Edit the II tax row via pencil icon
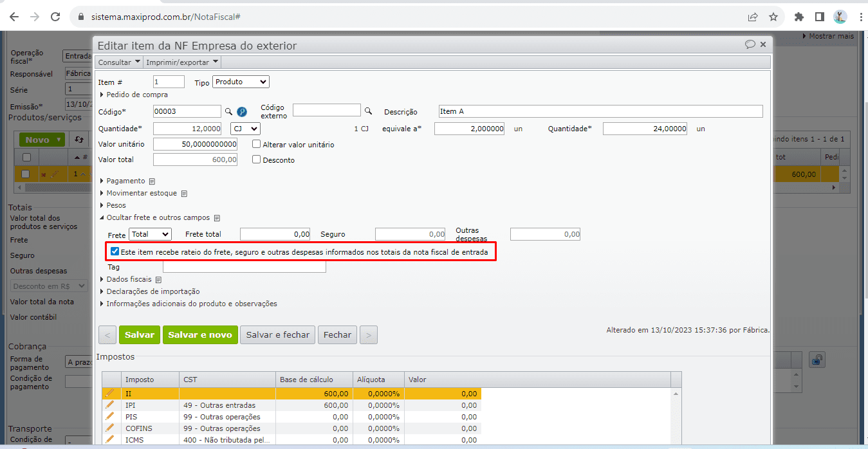 point(110,393)
